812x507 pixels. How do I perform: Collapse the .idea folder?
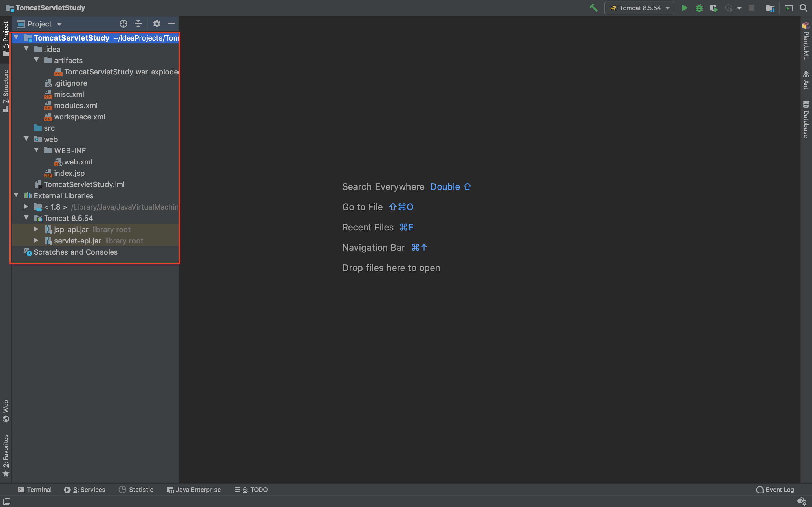pos(26,49)
